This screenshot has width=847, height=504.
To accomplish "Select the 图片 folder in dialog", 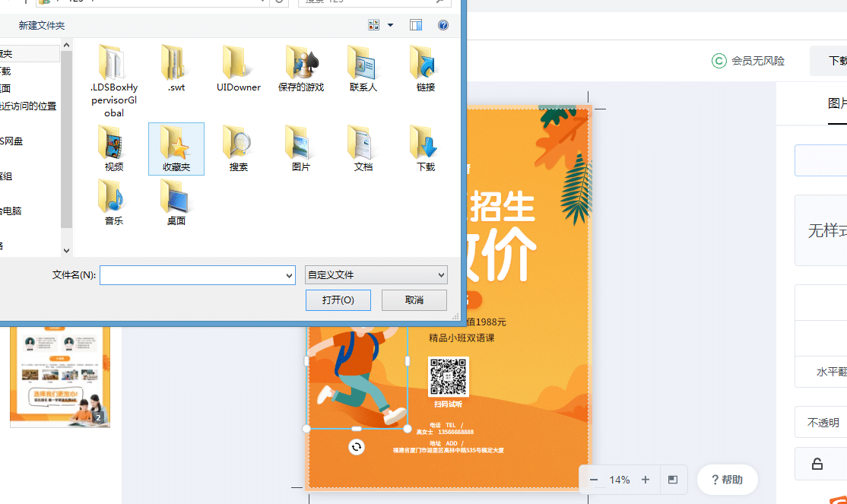I will (301, 148).
